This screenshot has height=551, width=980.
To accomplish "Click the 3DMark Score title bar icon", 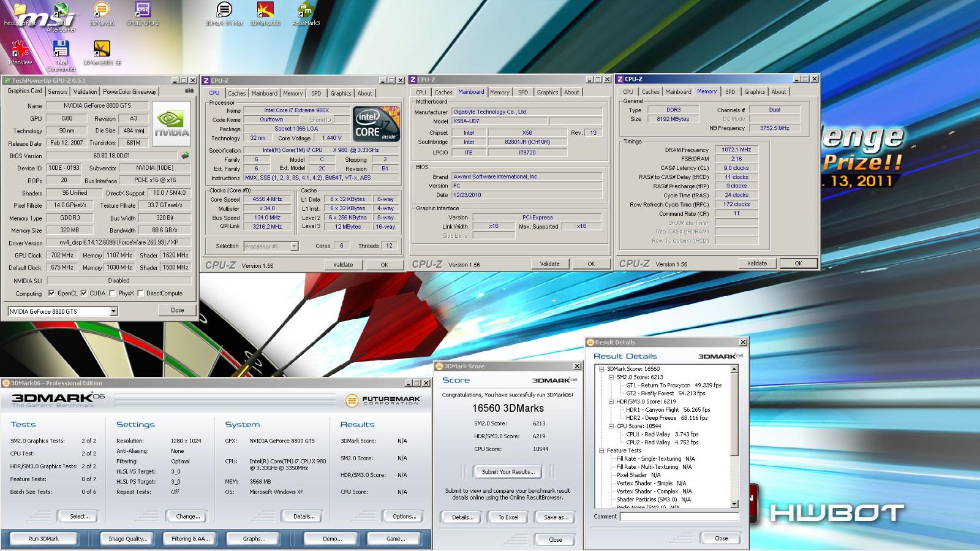I will point(439,367).
